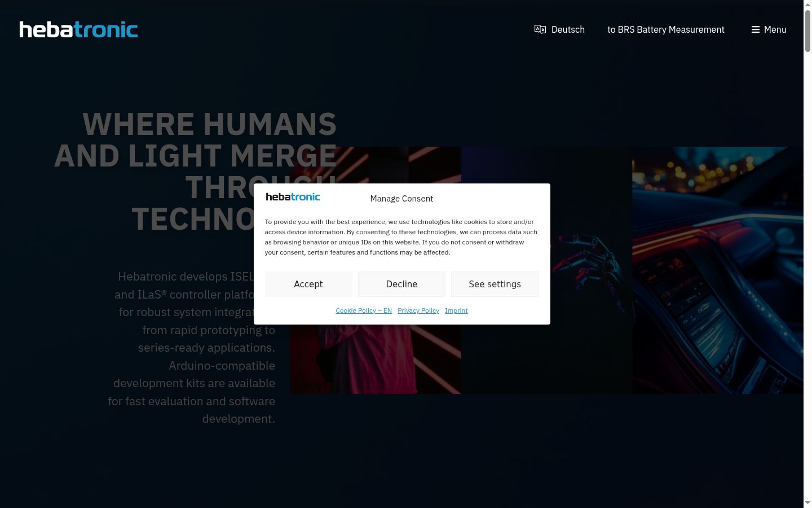Open the hamburger Menu icon

pos(756,29)
